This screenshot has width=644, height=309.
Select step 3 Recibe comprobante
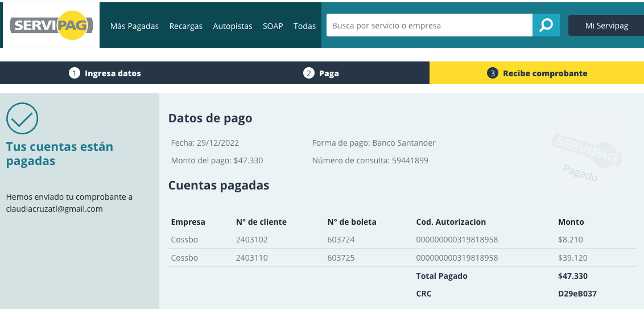click(x=537, y=73)
